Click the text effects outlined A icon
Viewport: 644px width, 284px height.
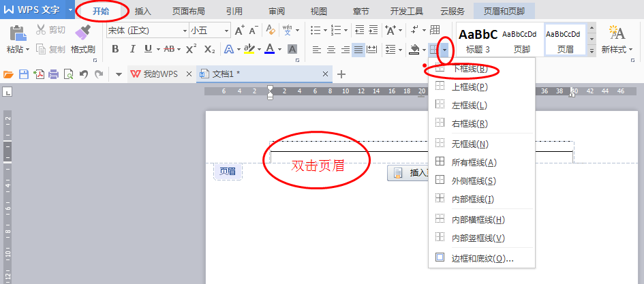pyautogui.click(x=229, y=49)
